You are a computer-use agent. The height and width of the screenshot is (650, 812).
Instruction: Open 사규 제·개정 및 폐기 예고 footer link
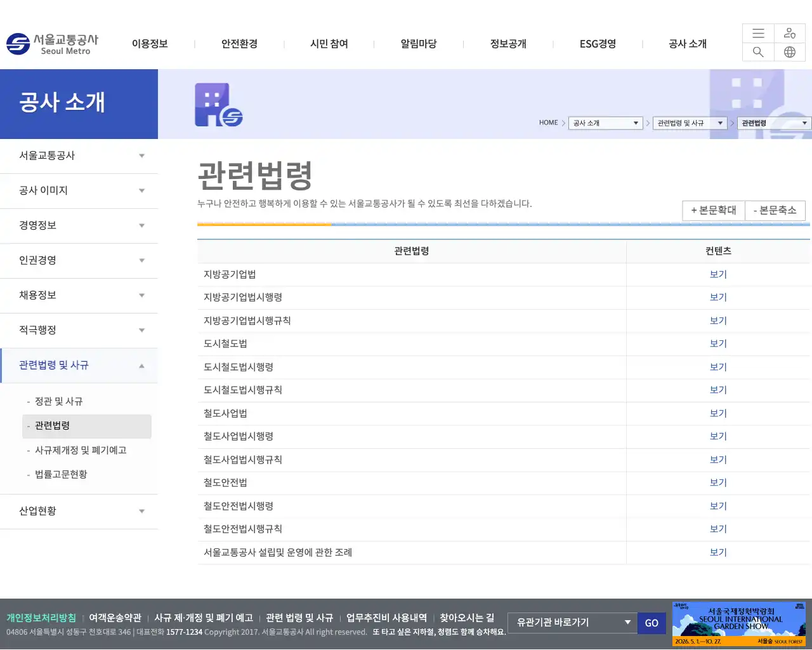coord(204,618)
